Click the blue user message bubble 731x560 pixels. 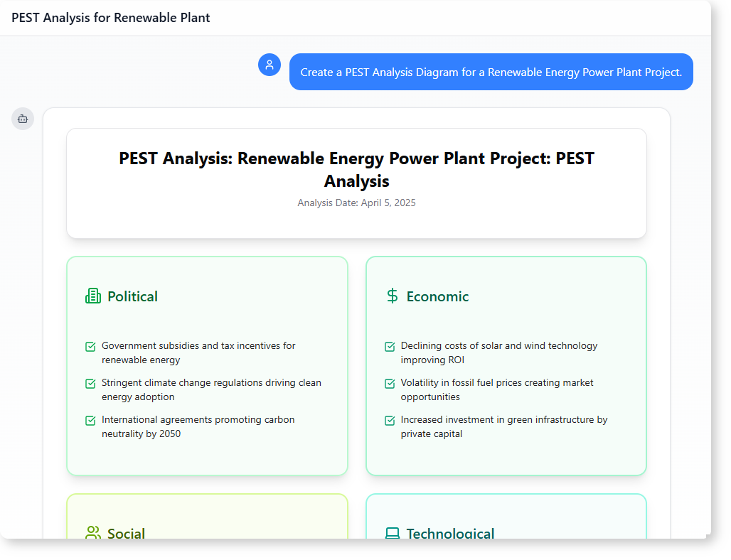click(x=491, y=72)
